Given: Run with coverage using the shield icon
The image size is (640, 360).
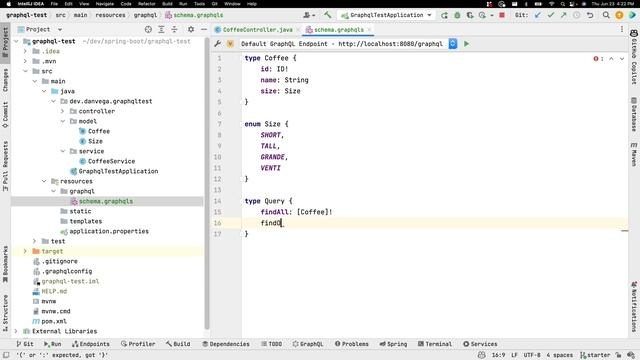Looking at the screenshot, I should pos(470,15).
